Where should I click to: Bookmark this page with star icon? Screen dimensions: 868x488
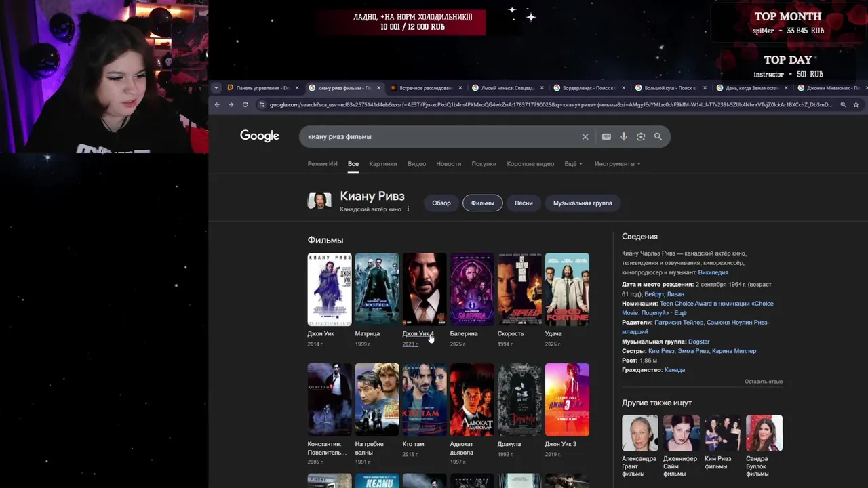point(856,104)
